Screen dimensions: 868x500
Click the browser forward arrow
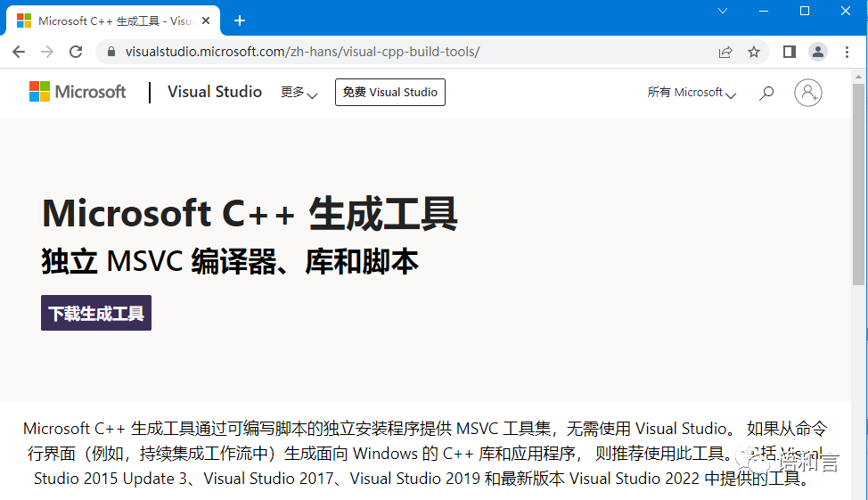pyautogui.click(x=47, y=52)
